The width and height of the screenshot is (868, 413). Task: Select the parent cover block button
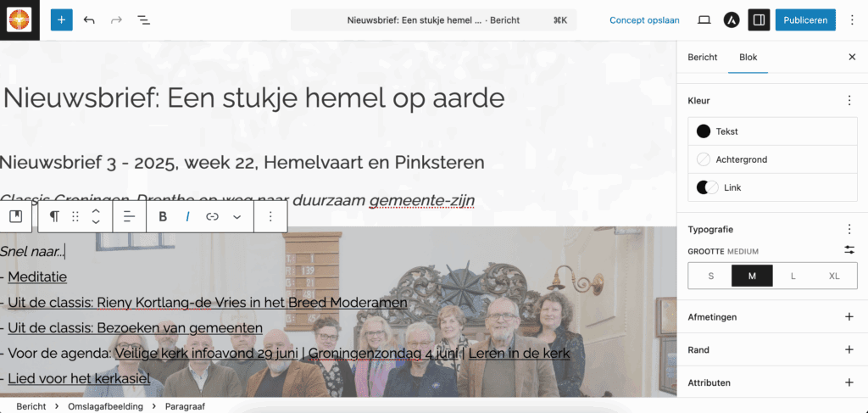tap(15, 216)
